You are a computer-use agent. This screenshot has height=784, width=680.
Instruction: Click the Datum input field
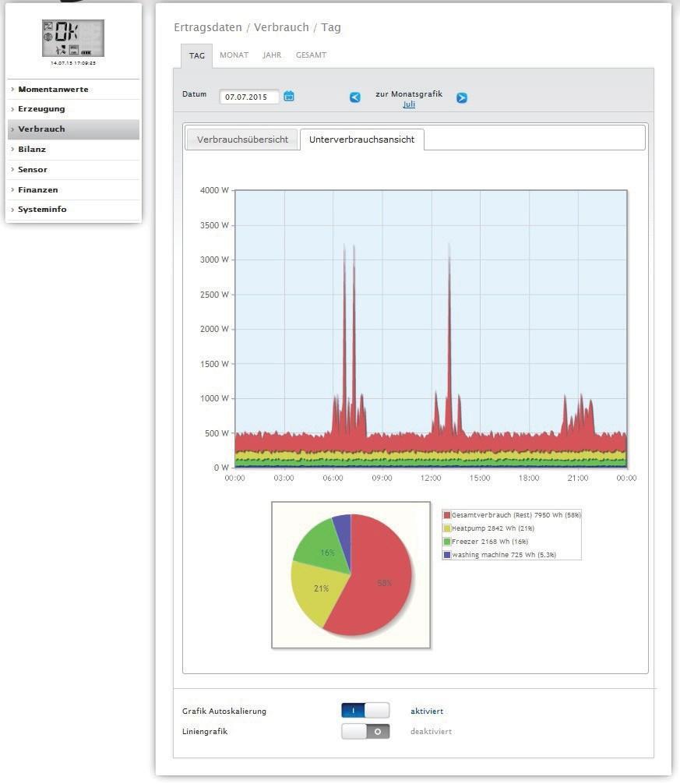point(248,97)
